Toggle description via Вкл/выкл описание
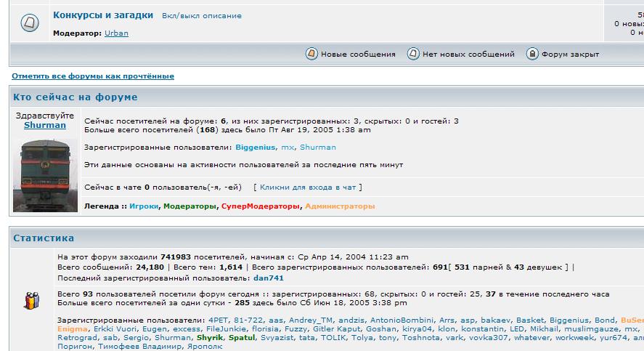This screenshot has height=351, width=644. 202,15
